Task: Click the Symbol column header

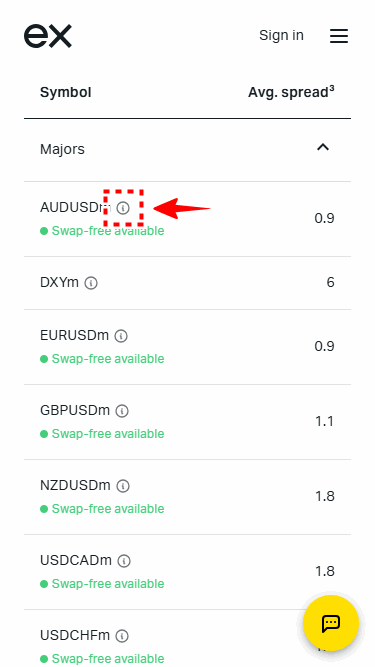Action: (65, 92)
